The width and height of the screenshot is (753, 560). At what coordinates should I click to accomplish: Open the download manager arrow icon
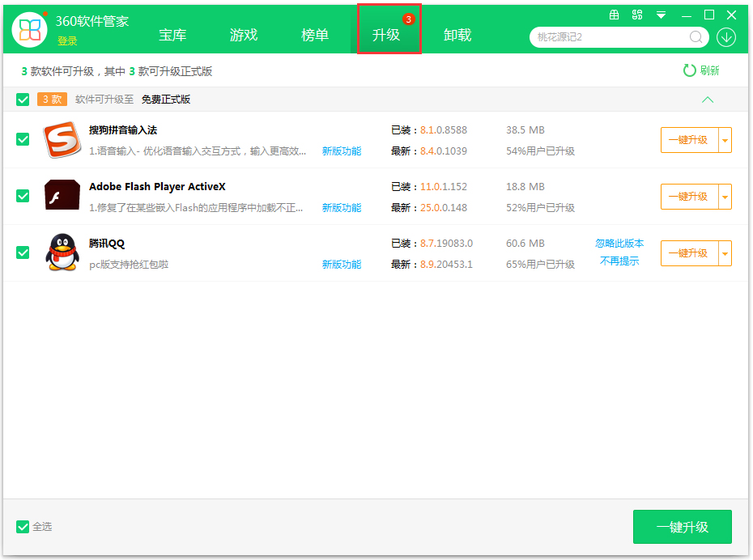click(x=726, y=37)
